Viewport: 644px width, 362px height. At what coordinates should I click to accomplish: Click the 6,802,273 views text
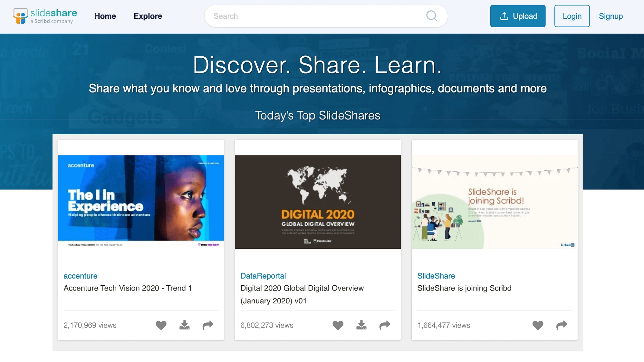(x=267, y=325)
